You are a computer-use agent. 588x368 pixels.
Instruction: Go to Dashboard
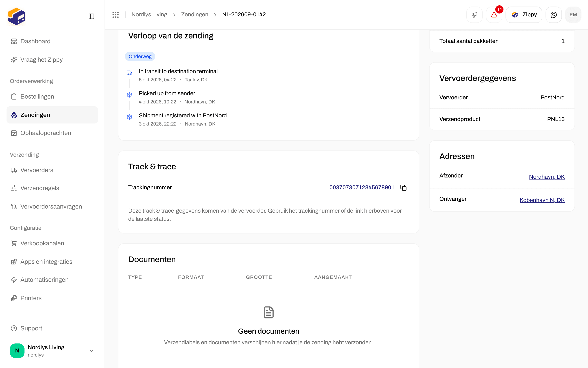click(52, 41)
